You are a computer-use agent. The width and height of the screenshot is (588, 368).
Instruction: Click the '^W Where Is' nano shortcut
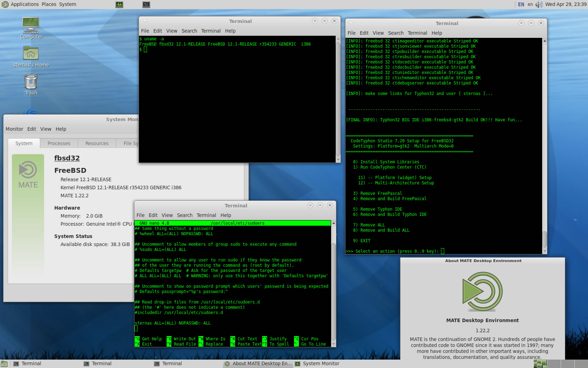[212, 339]
